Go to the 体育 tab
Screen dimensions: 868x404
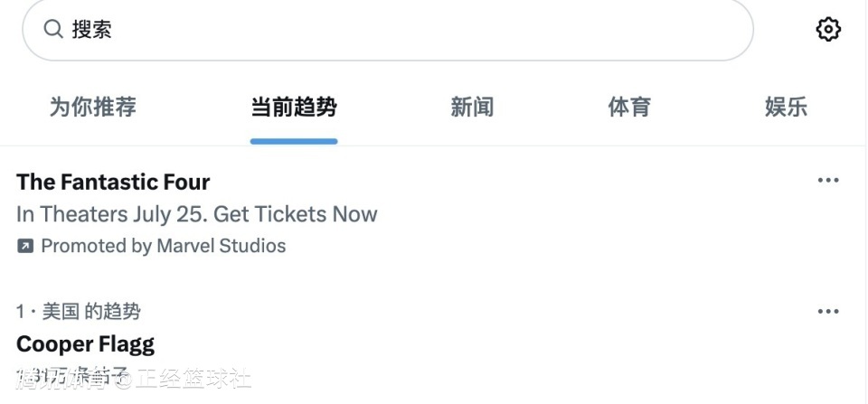[629, 107]
